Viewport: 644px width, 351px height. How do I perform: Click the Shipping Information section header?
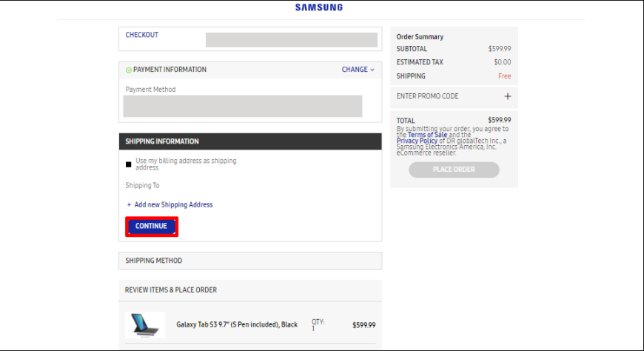[x=250, y=141]
